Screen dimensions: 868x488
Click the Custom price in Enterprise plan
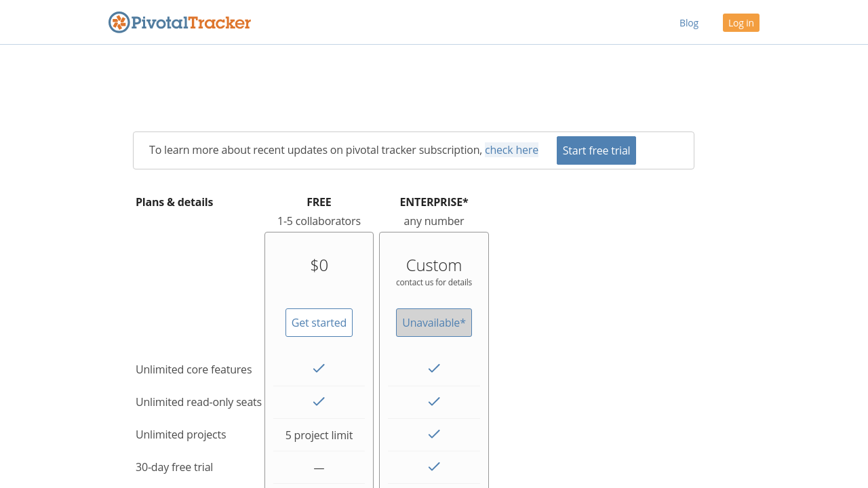click(434, 265)
